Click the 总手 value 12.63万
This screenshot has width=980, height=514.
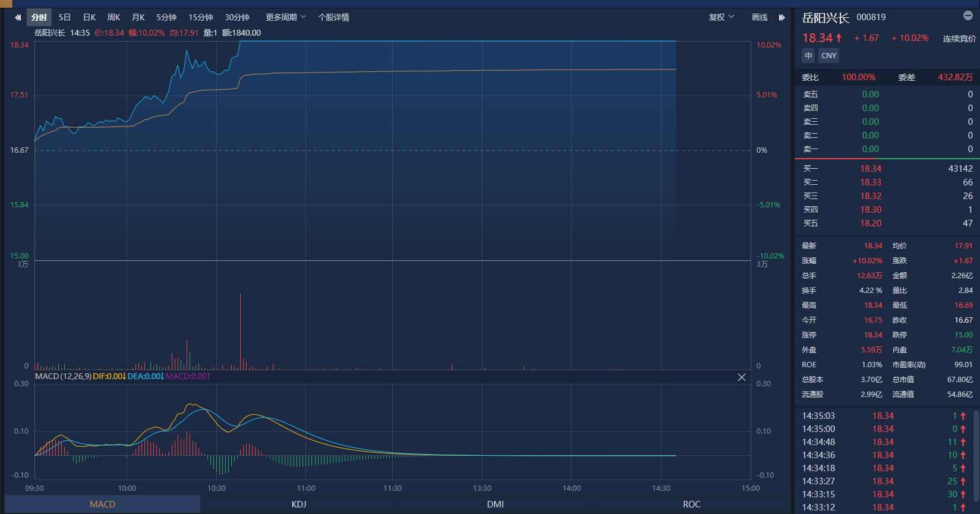point(869,276)
